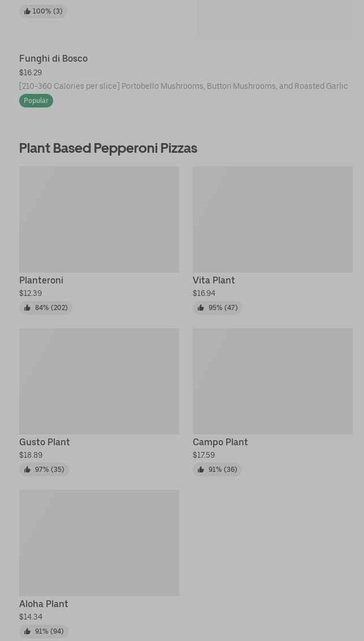
Task: Open the Planteroni pizza image
Action: 99,219
